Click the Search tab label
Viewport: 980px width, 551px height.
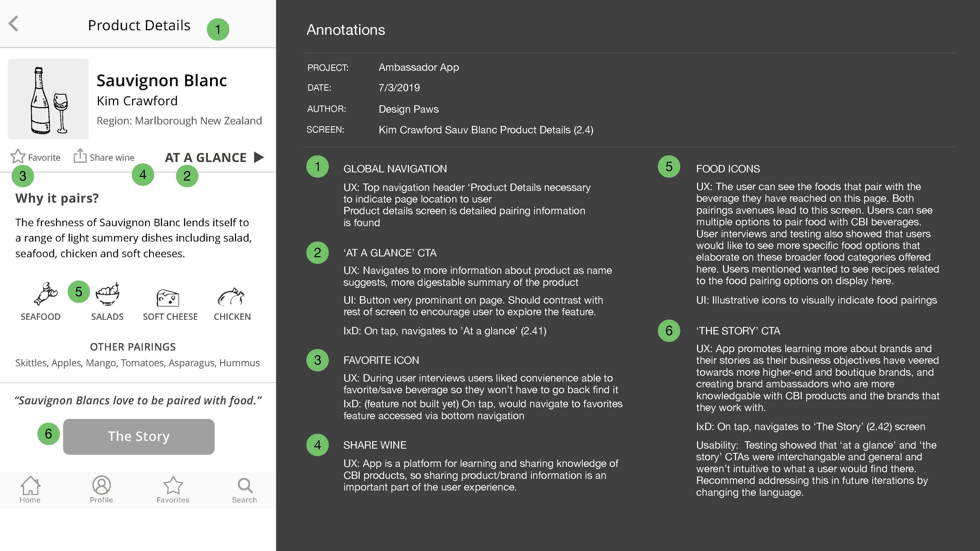click(x=245, y=500)
